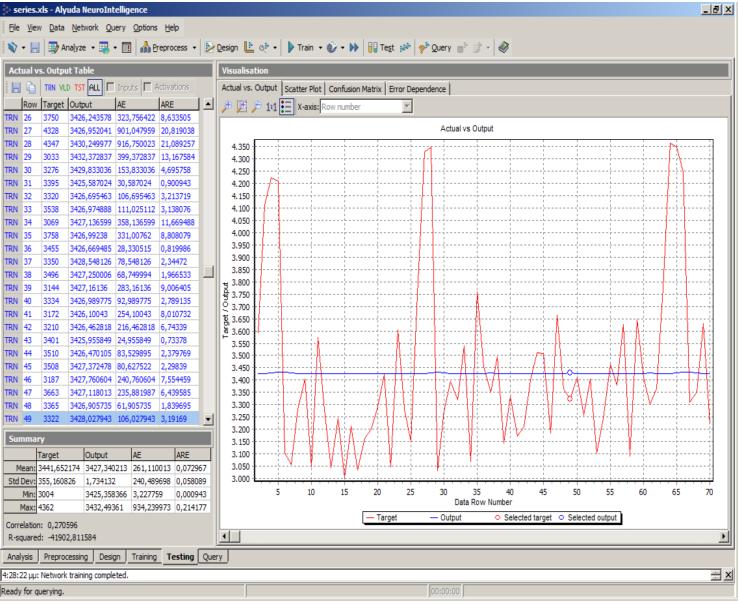Open the Help menu

pyautogui.click(x=172, y=28)
